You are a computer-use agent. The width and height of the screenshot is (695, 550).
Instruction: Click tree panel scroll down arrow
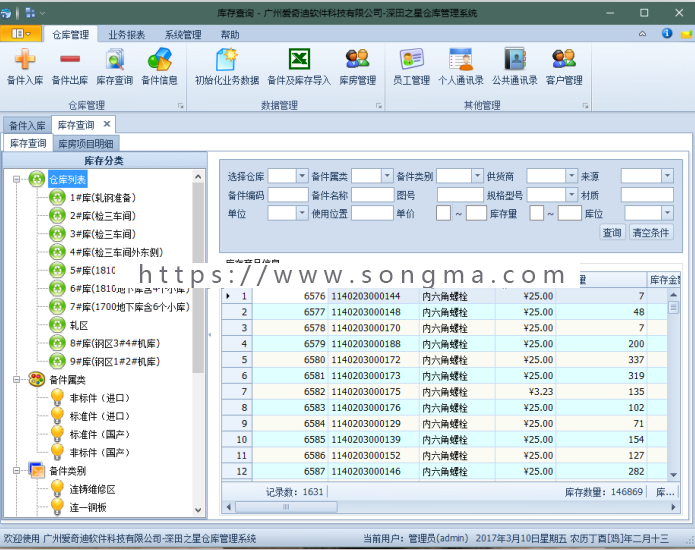(x=198, y=510)
